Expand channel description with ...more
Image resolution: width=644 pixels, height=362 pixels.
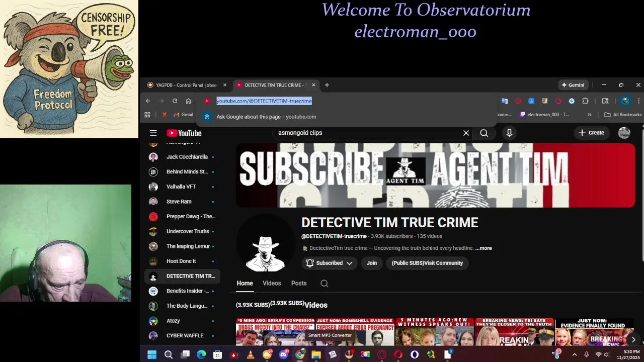484,248
